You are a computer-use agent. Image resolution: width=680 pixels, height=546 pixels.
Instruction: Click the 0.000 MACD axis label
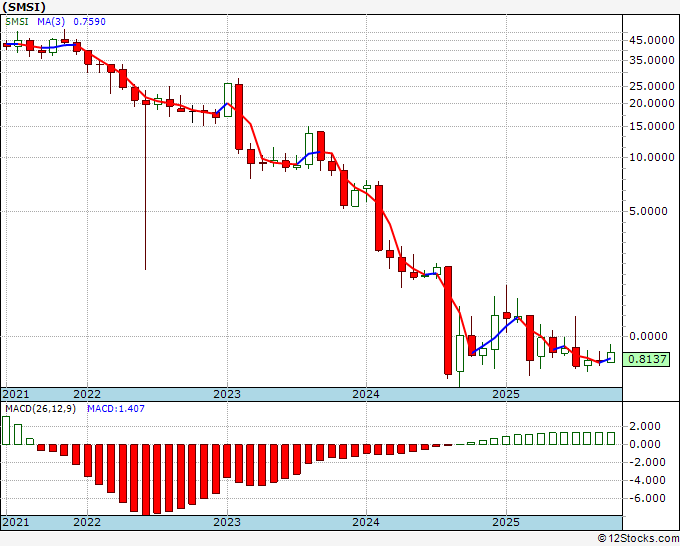coord(644,444)
